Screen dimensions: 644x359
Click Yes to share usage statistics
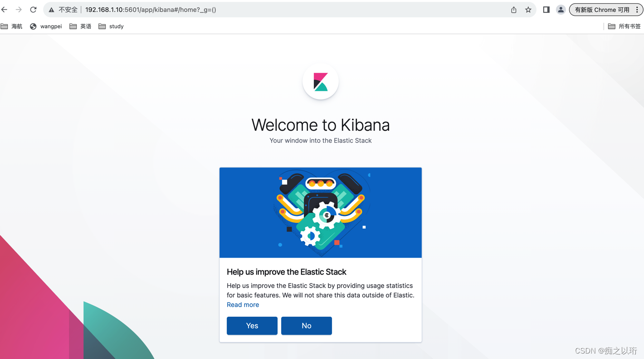pos(252,325)
